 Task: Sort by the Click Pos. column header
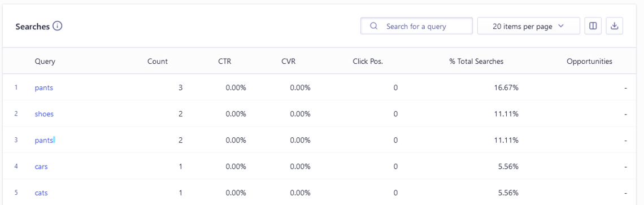pos(368,61)
